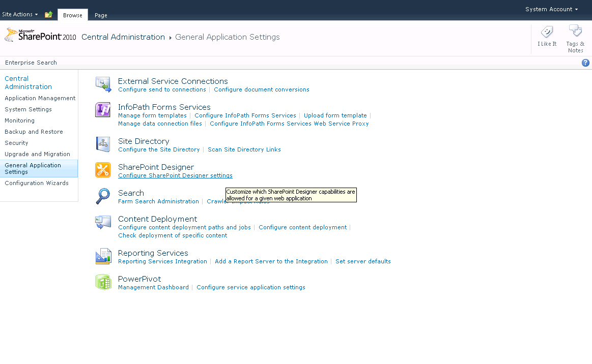
Task: Click the Site Directory icon
Action: (103, 144)
